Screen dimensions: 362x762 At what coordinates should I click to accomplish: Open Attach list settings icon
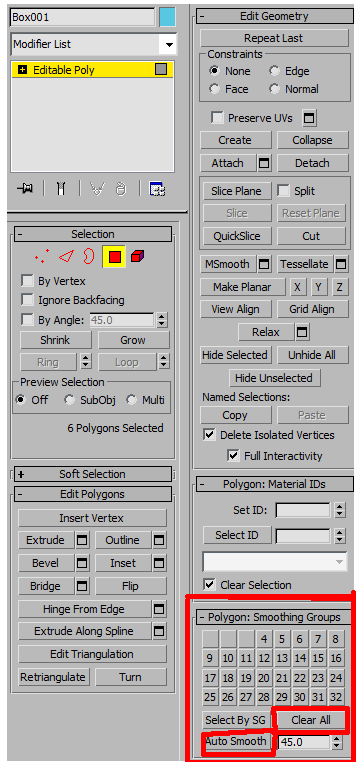[x=264, y=164]
